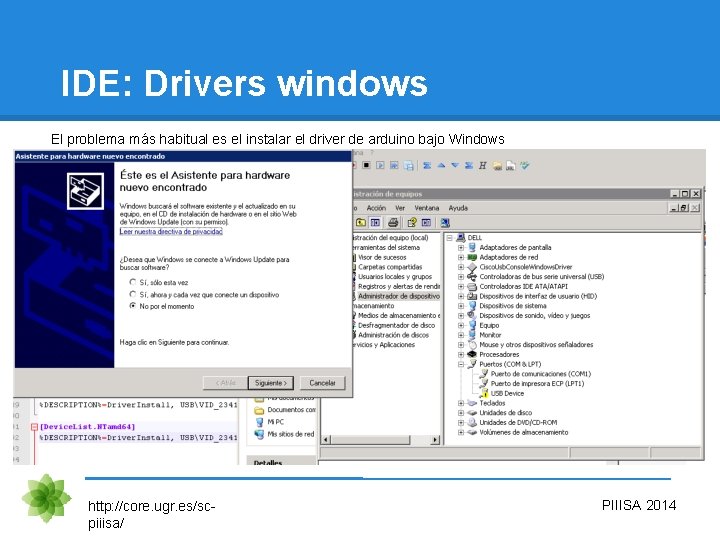This screenshot has width=720, height=540.
Task: Click the printer icon in console toolbar
Action: (393, 223)
